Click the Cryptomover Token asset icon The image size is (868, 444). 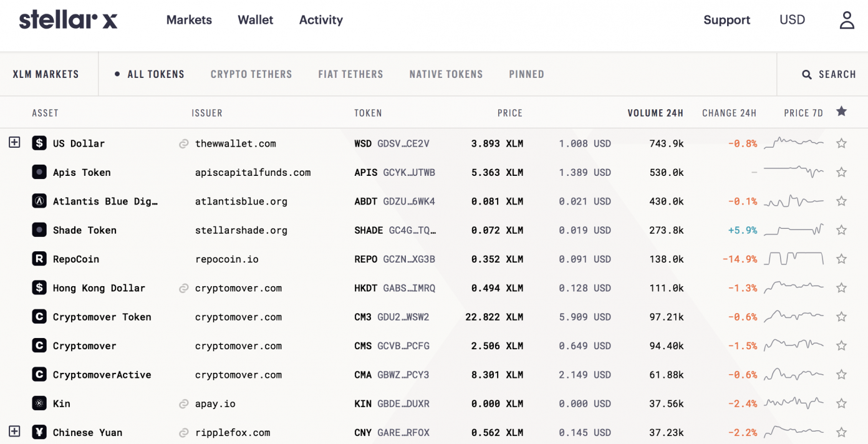tap(39, 317)
